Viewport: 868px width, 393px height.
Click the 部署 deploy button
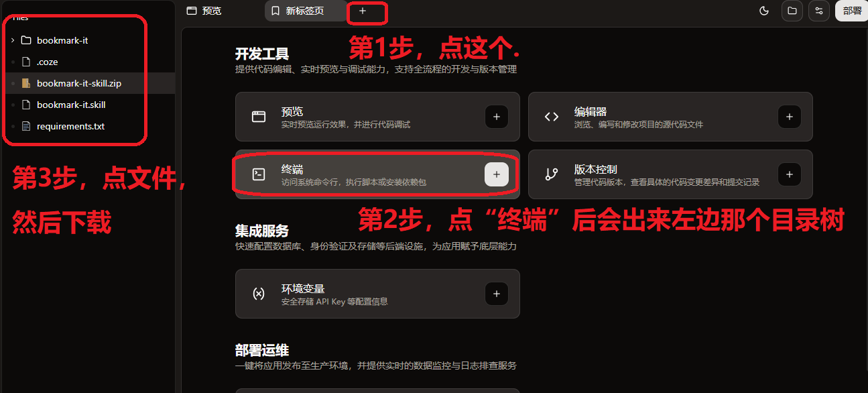(x=852, y=11)
